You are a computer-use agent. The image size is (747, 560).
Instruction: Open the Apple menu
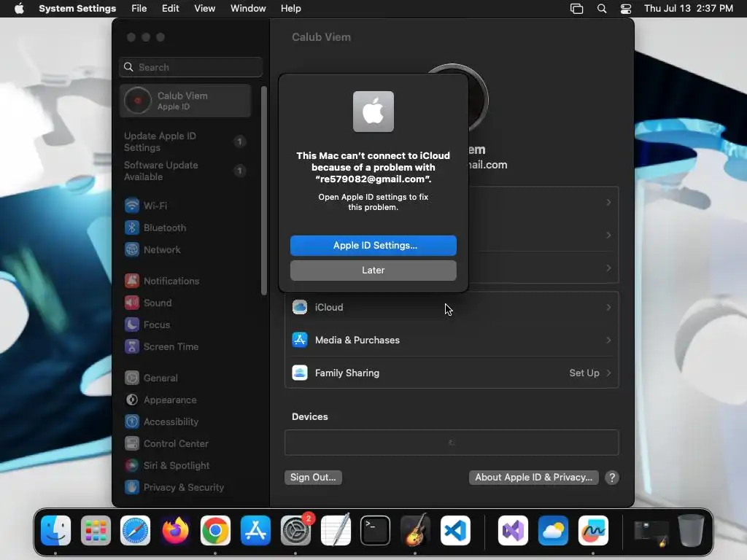tap(19, 9)
